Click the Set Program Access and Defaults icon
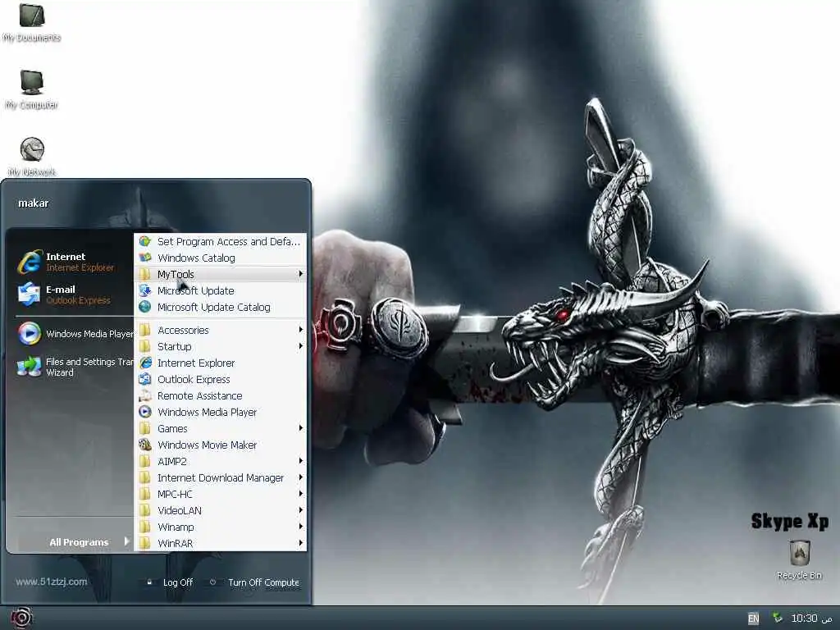The height and width of the screenshot is (630, 840). click(x=145, y=242)
